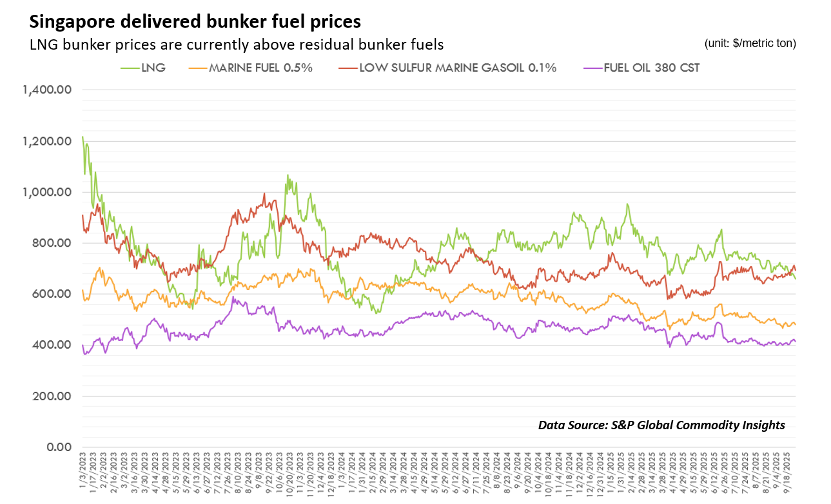The image size is (831, 504).
Task: Click the 0.00 y-axis label
Action: [x=57, y=447]
